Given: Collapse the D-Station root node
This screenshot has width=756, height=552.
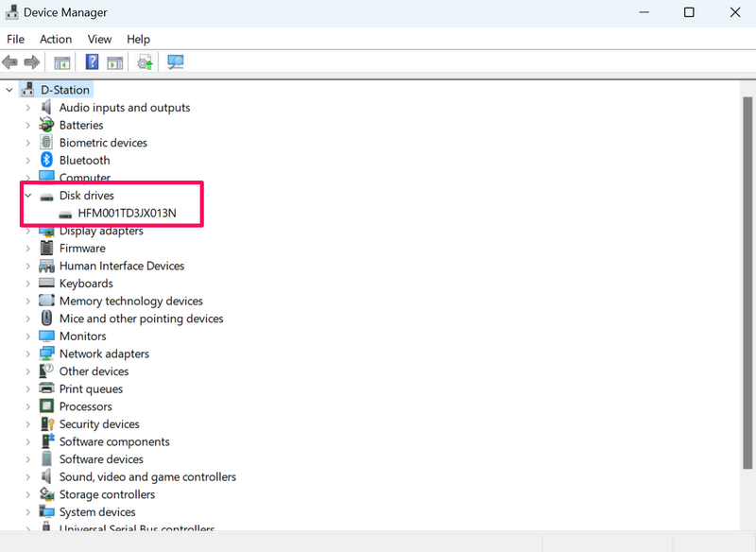Looking at the screenshot, I should (10, 90).
